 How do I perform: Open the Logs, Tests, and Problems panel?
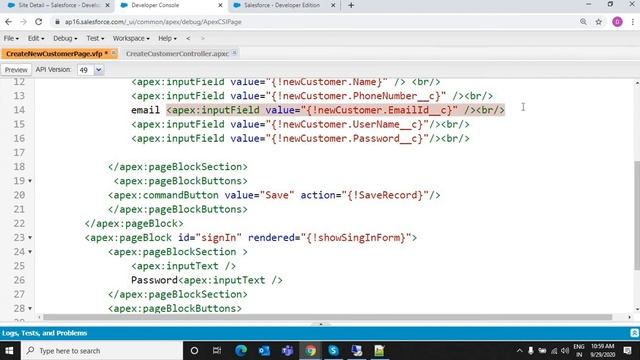click(x=44, y=333)
